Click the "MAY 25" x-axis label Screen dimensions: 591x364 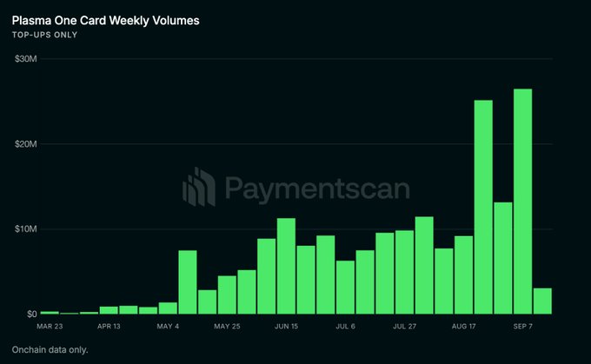click(227, 327)
